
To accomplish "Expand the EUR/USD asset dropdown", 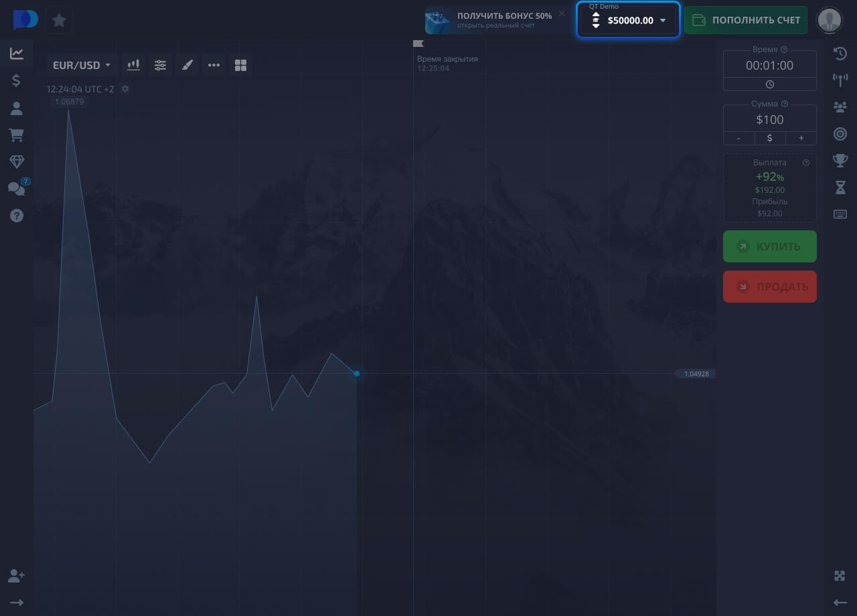I will (82, 65).
